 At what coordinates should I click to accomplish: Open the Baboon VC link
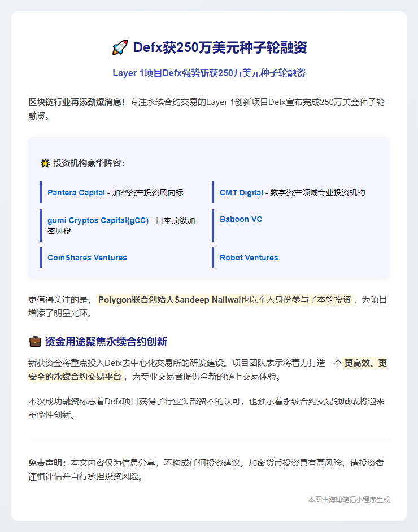pos(241,219)
